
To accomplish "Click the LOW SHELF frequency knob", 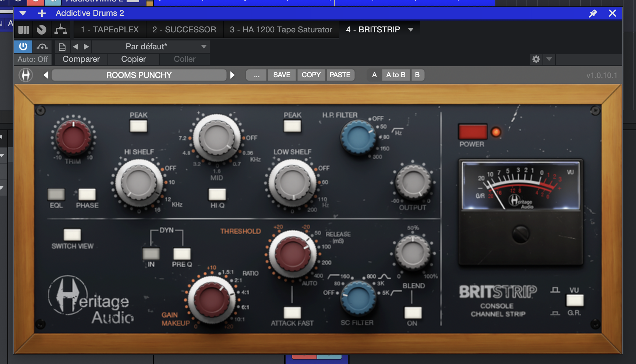I will 293,183.
